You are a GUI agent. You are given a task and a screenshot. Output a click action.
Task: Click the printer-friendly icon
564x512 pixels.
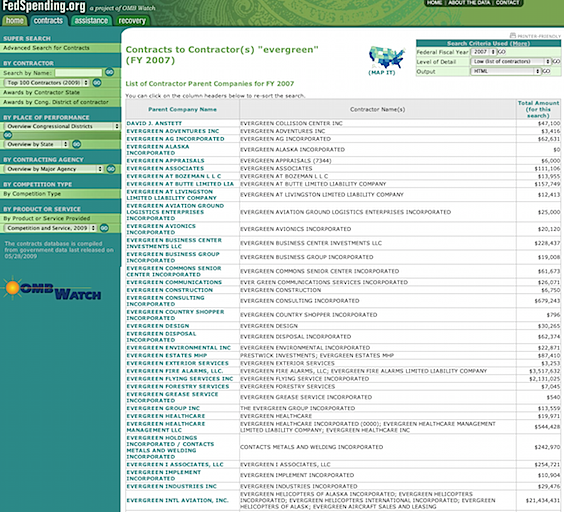tap(513, 35)
